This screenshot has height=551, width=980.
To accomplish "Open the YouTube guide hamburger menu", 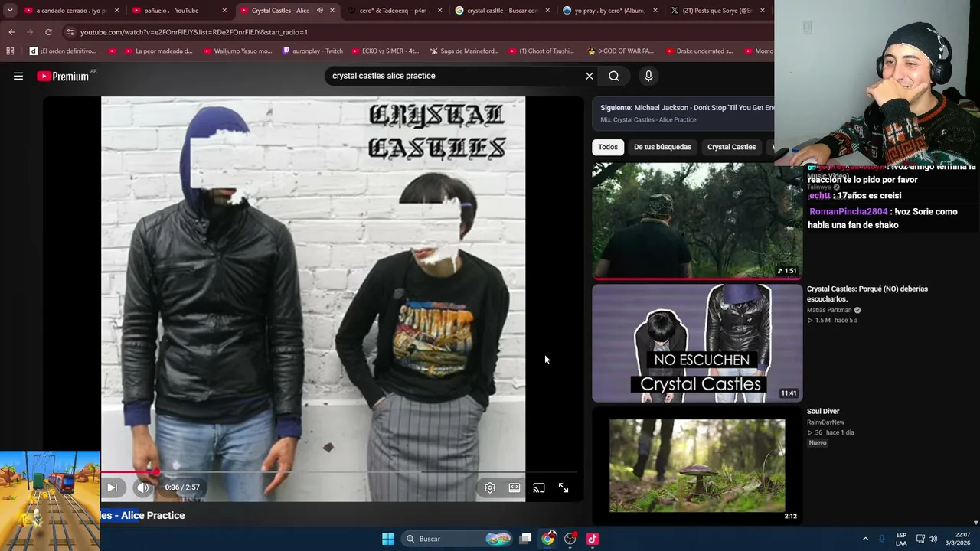I will coord(18,76).
